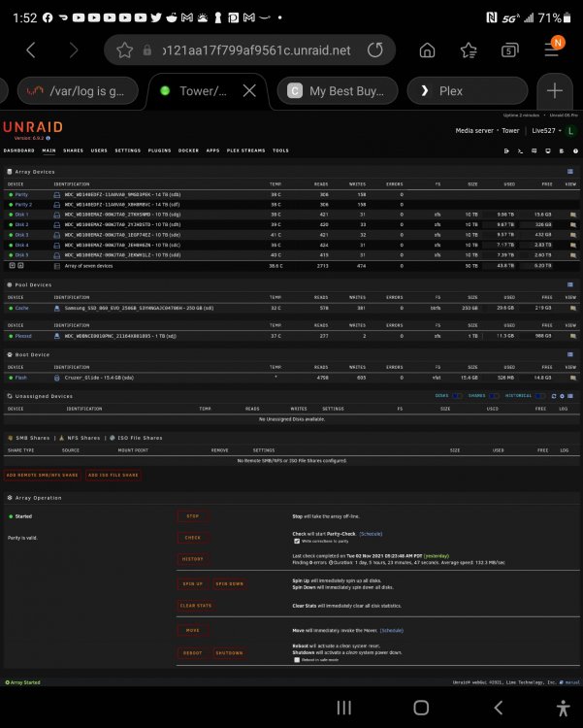The width and height of the screenshot is (583, 728).
Task: Open Unassigned Devices settings gear
Action: click(x=562, y=396)
